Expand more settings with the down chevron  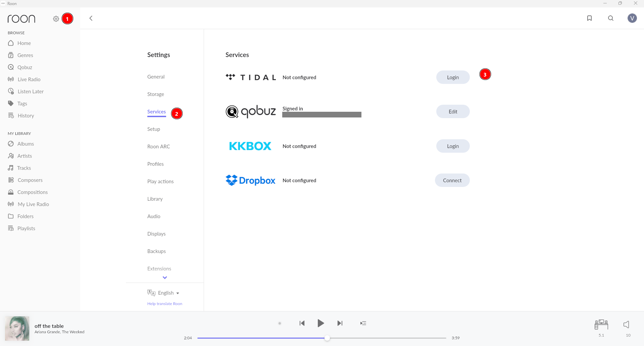[x=165, y=278]
